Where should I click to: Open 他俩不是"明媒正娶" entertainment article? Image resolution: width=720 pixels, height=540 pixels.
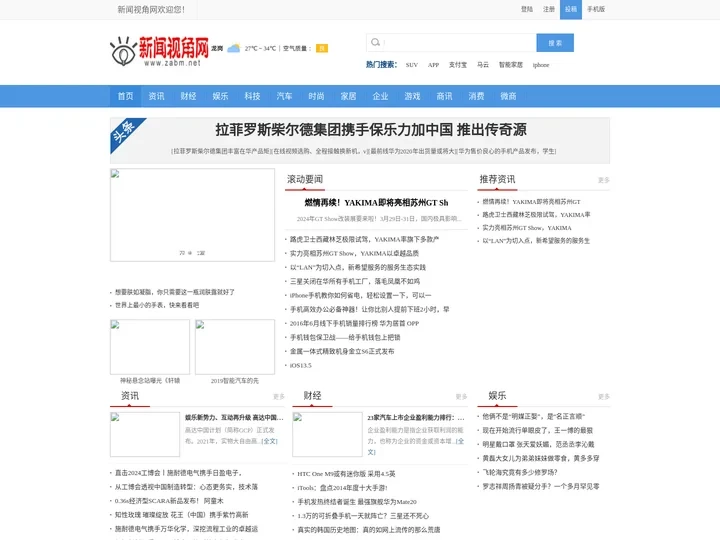[533, 416]
